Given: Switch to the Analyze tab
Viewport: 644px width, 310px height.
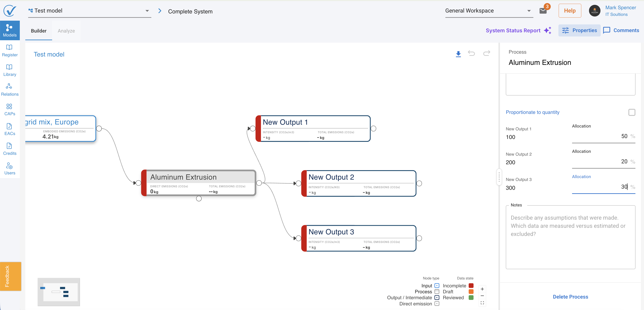Looking at the screenshot, I should pos(66,31).
